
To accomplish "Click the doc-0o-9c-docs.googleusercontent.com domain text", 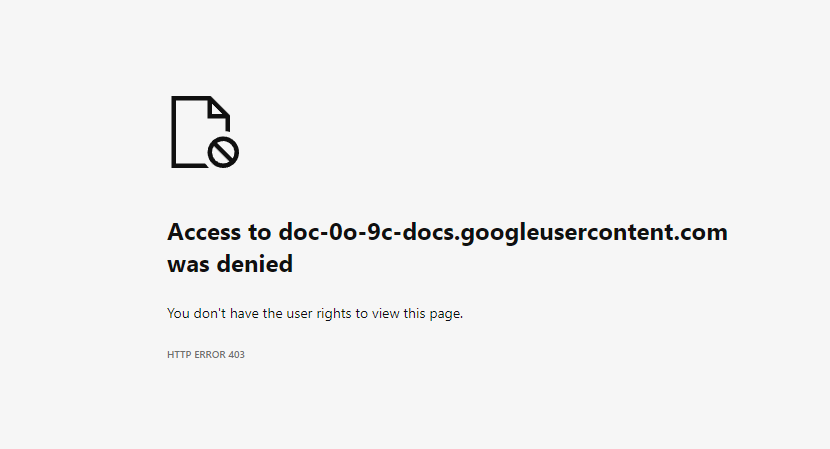I will click(503, 233).
